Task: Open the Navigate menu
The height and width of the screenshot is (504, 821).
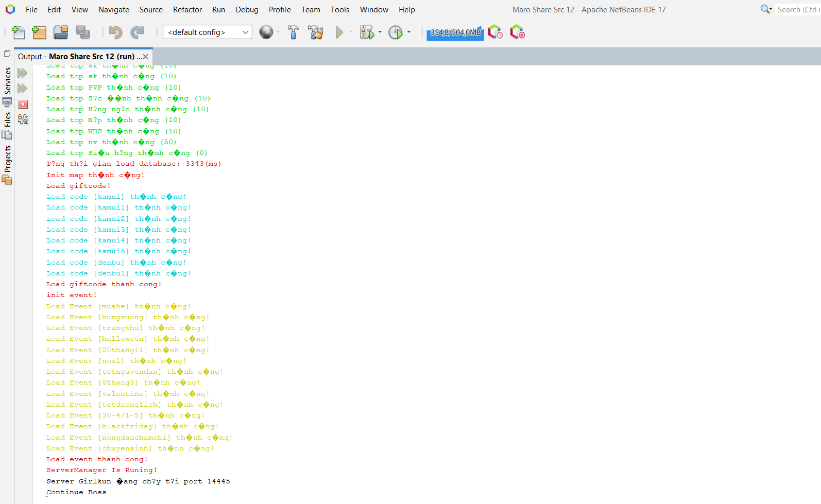Action: pos(114,9)
